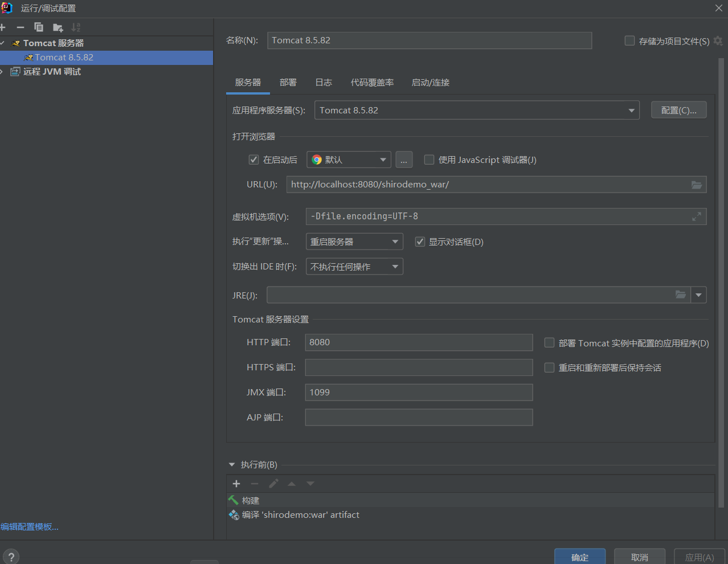This screenshot has width=728, height=564.
Task: Click the 配置(C)... button
Action: [678, 111]
